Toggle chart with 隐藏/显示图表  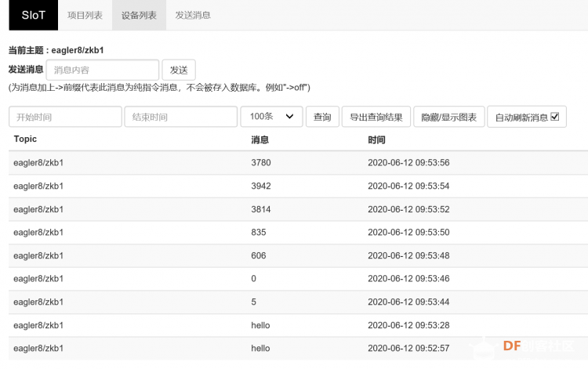449,117
